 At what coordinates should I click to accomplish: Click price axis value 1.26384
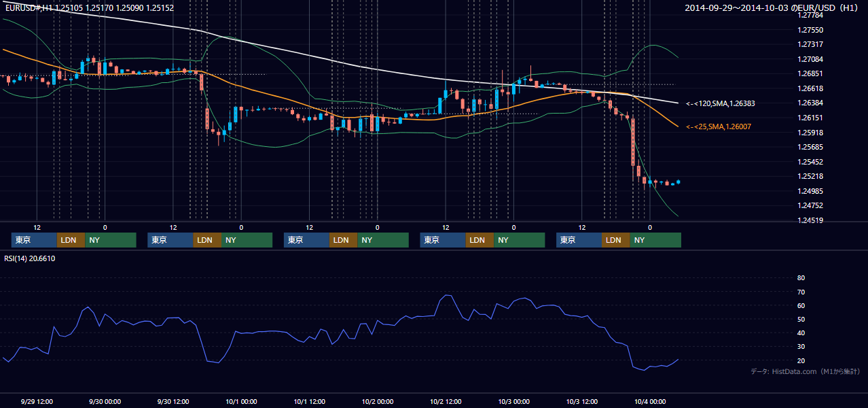coord(810,103)
